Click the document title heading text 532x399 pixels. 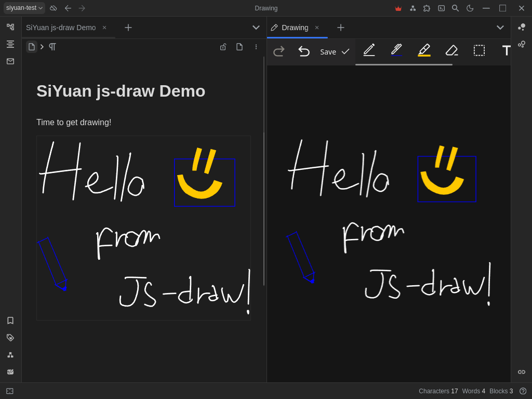[x=121, y=91]
